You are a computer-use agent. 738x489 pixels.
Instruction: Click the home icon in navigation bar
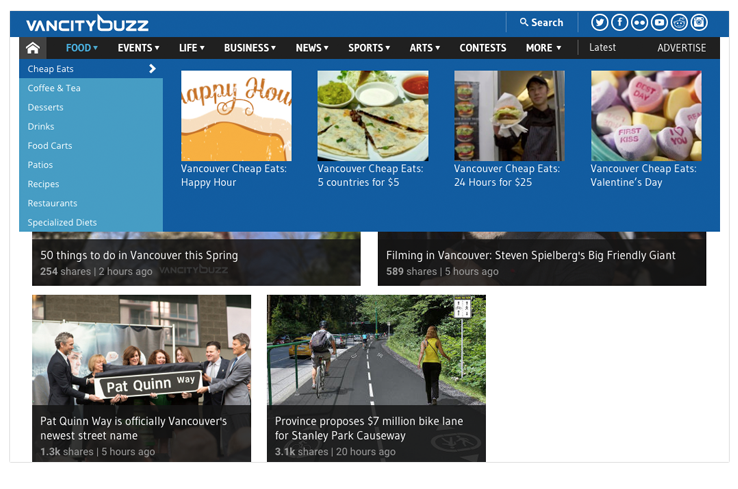click(x=33, y=48)
